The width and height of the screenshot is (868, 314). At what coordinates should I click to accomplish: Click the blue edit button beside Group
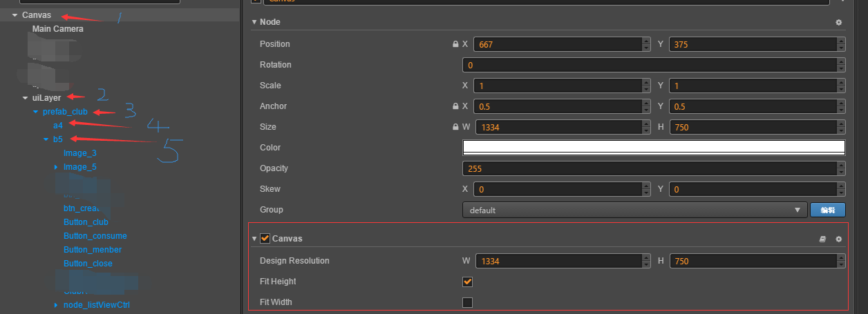[827, 210]
